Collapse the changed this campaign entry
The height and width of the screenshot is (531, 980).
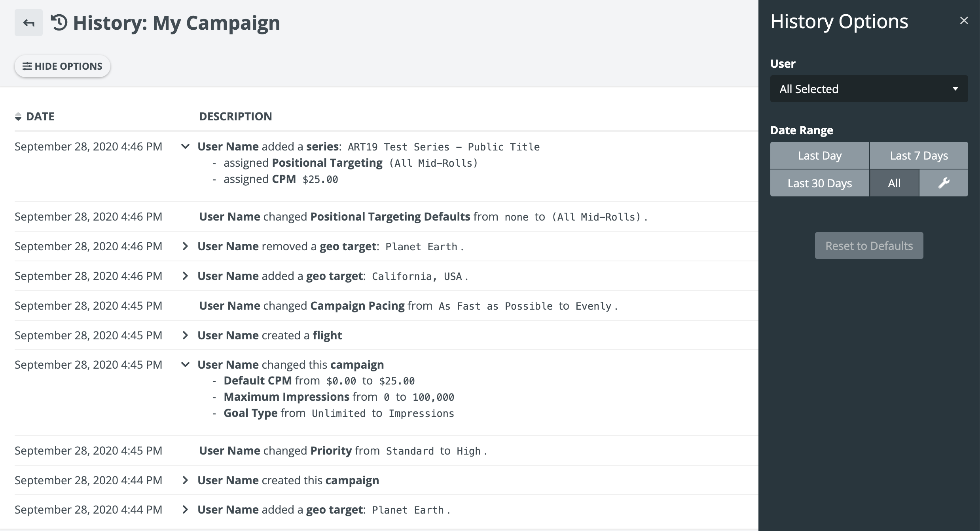pyautogui.click(x=185, y=365)
